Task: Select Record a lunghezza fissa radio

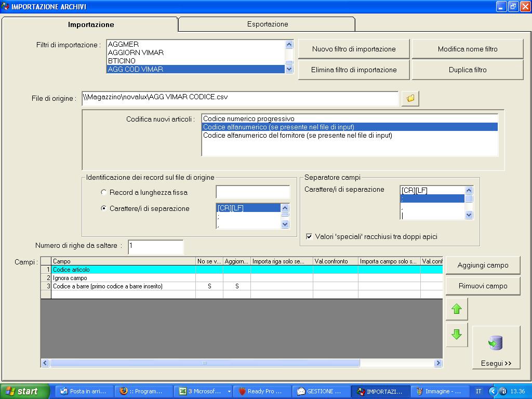Action: tap(104, 192)
